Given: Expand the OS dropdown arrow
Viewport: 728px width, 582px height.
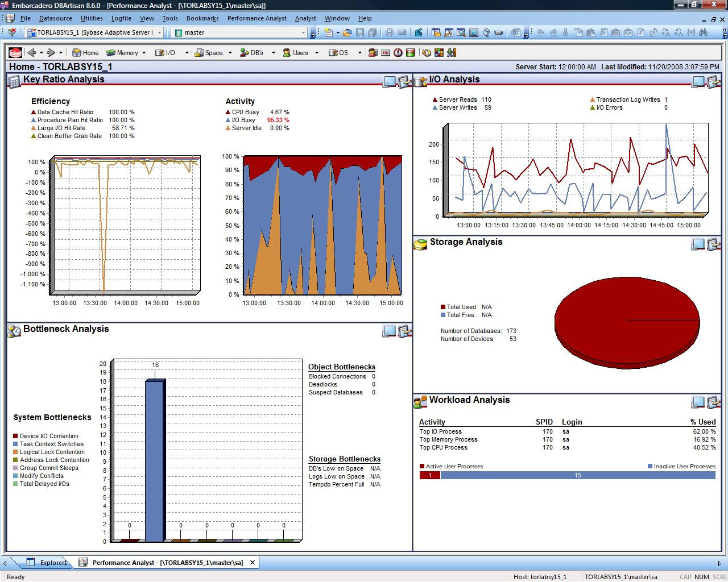Looking at the screenshot, I should (360, 53).
